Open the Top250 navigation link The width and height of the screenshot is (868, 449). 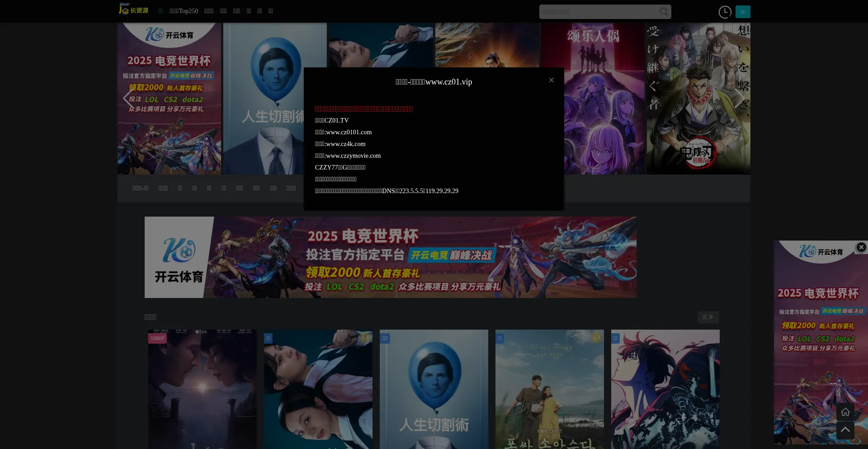[184, 11]
